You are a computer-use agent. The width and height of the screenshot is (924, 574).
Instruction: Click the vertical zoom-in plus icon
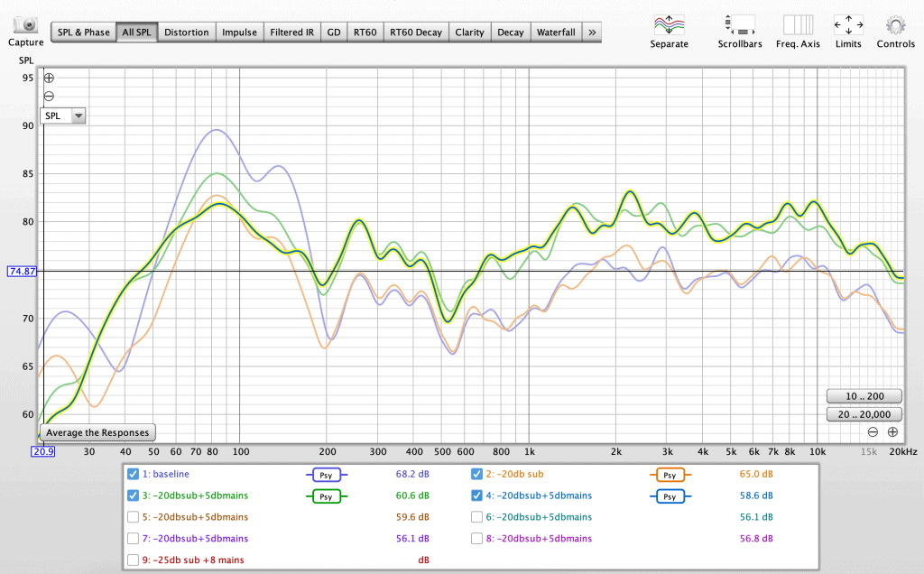tap(49, 79)
